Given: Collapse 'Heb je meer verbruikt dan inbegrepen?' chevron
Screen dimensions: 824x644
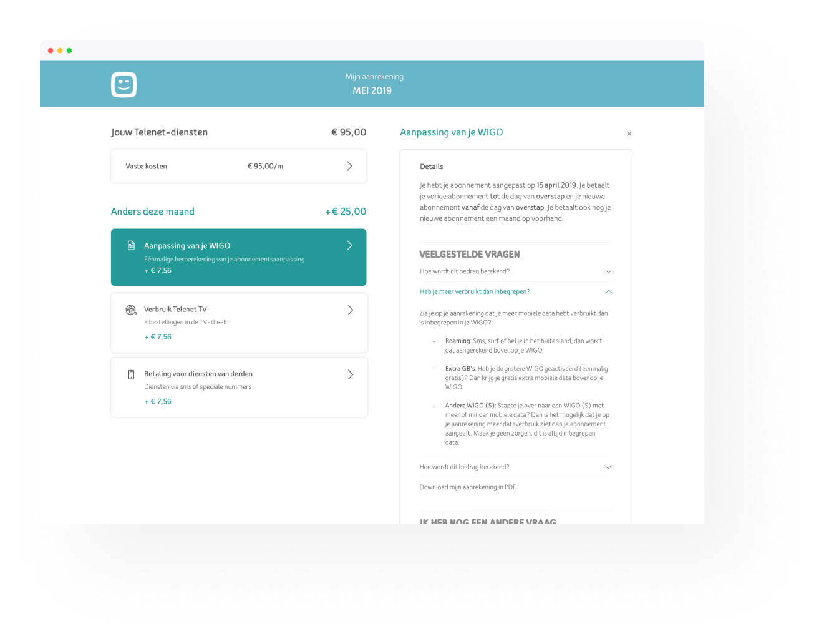Looking at the screenshot, I should click(x=609, y=291).
